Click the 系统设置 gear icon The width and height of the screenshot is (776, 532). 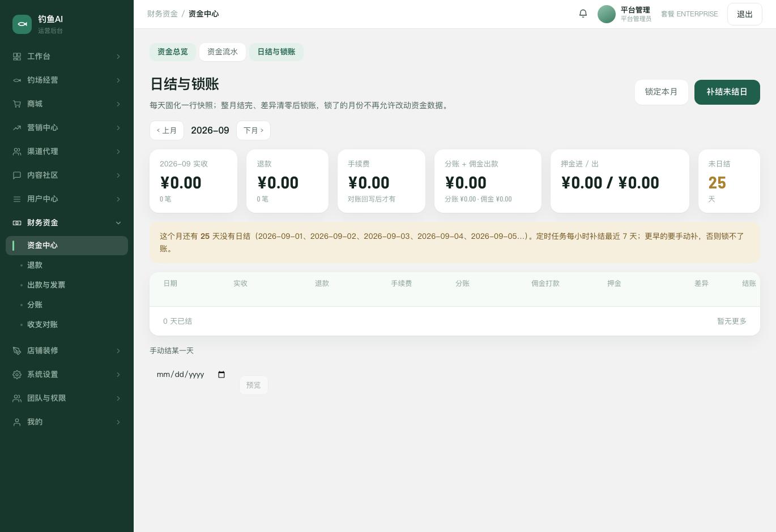(17, 375)
